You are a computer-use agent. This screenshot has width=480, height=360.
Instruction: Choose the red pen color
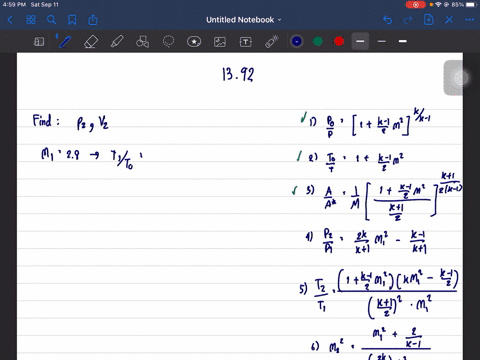pyautogui.click(x=339, y=41)
